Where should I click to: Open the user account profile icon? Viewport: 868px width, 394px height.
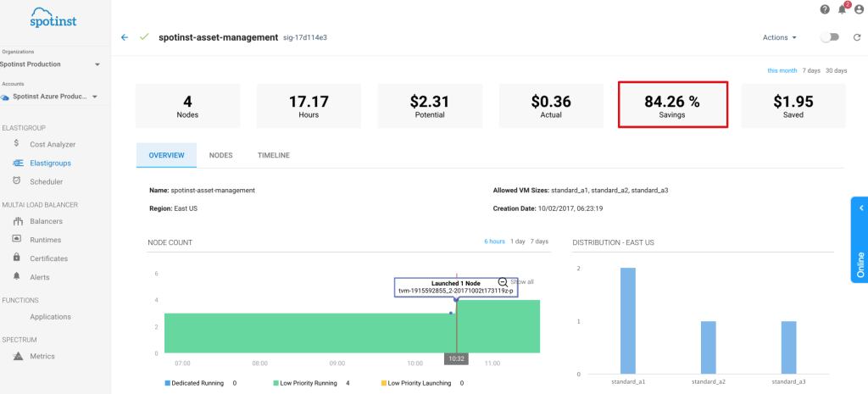(859, 9)
